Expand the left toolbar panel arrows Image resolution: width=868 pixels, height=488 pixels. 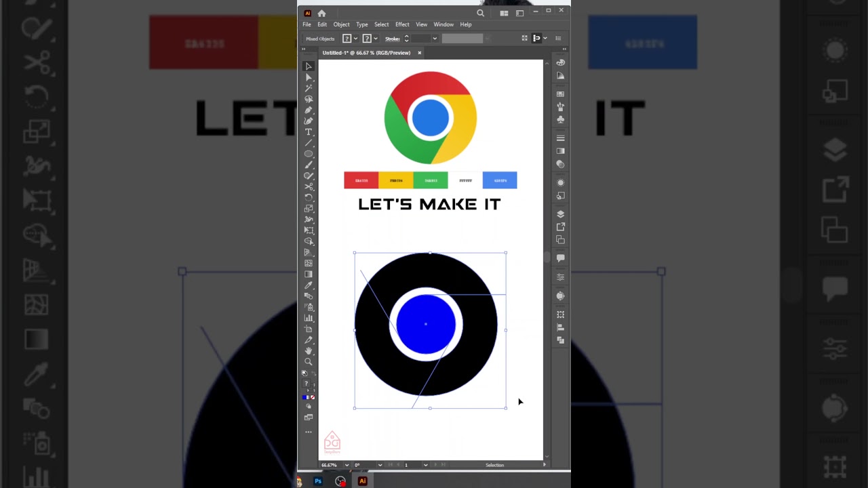[x=305, y=49]
